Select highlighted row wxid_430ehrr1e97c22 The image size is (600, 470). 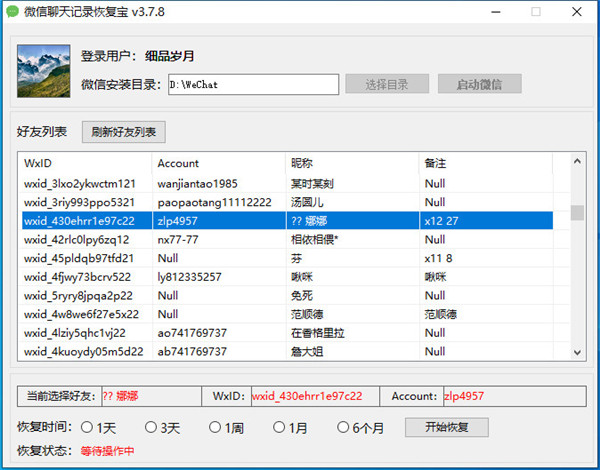tap(287, 221)
